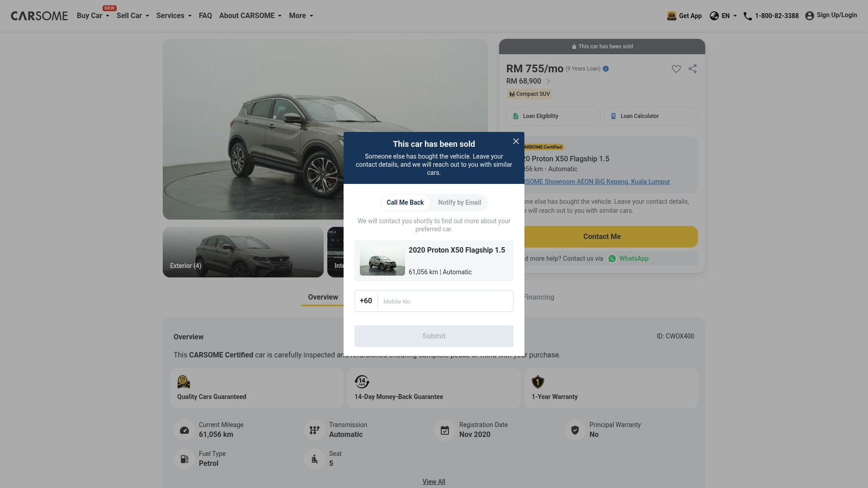Click the 1-Year Warranty shield icon

538,382
